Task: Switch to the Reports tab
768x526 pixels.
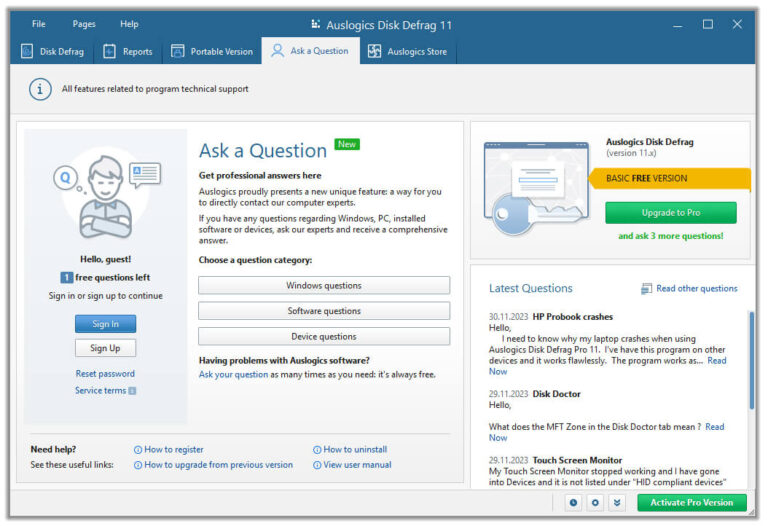Action: tap(128, 51)
